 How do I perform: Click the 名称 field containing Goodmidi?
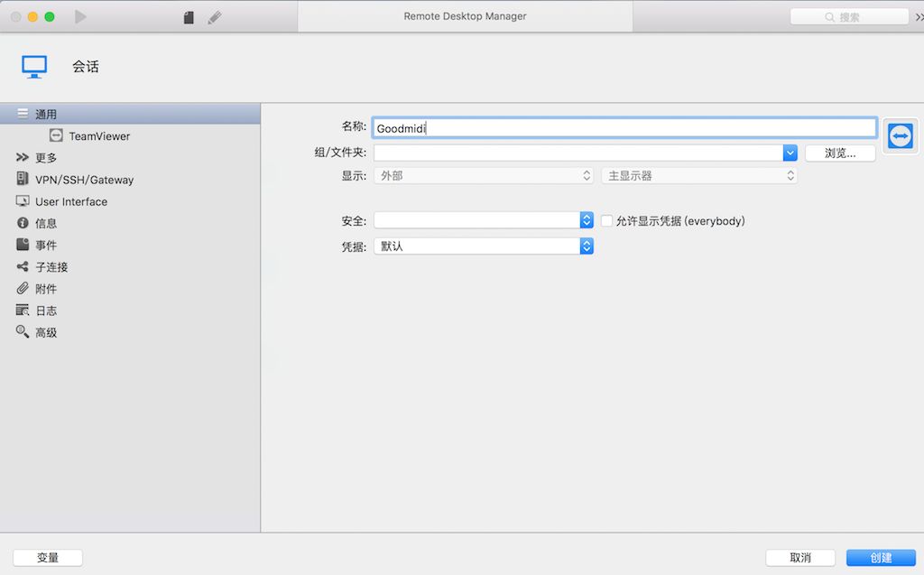pyautogui.click(x=624, y=128)
